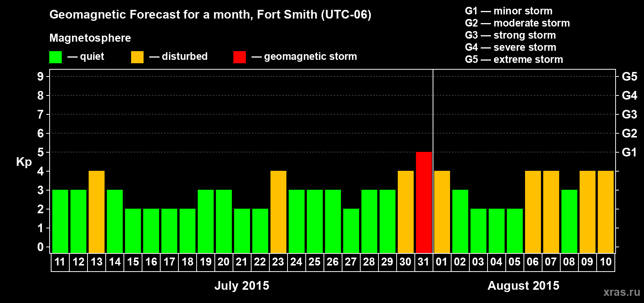Click the red geomagnetic storm legend swatch
This screenshot has height=303, width=644.
pyautogui.click(x=239, y=57)
